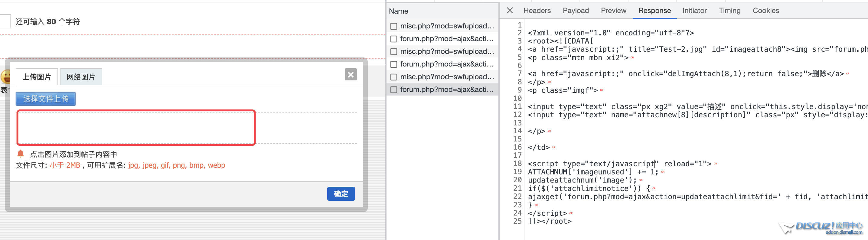Tick checkbox of first forum.php ajax request
868x240 pixels.
(x=393, y=39)
